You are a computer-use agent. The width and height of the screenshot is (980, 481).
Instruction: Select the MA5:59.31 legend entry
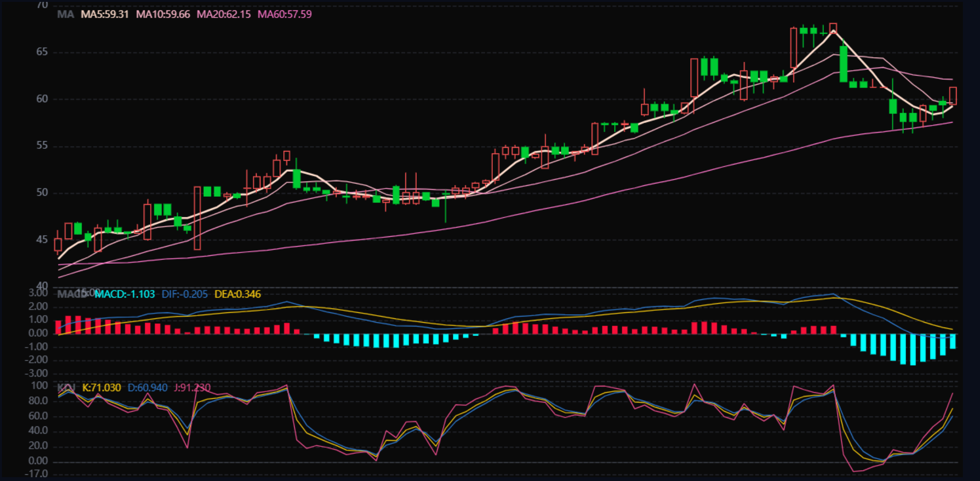pyautogui.click(x=105, y=14)
